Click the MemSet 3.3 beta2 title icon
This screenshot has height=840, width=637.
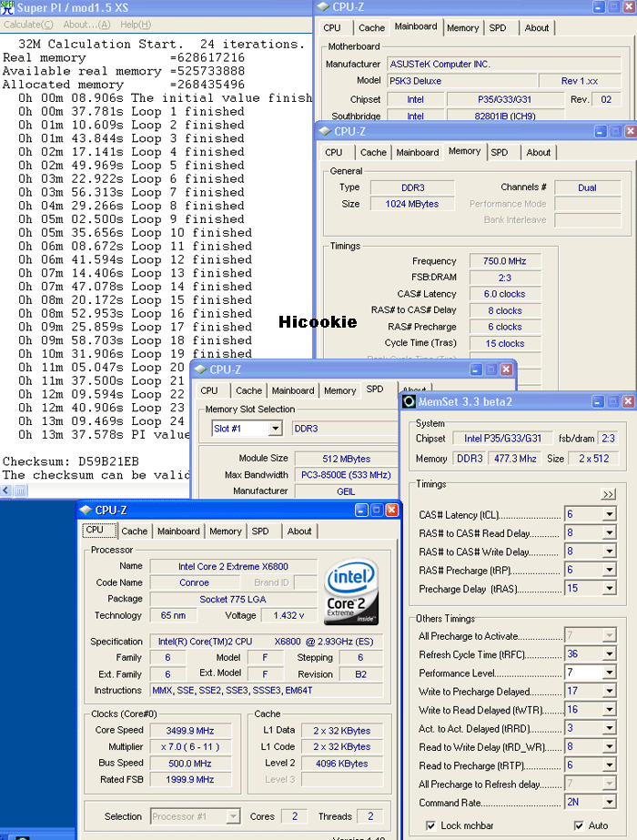[409, 401]
